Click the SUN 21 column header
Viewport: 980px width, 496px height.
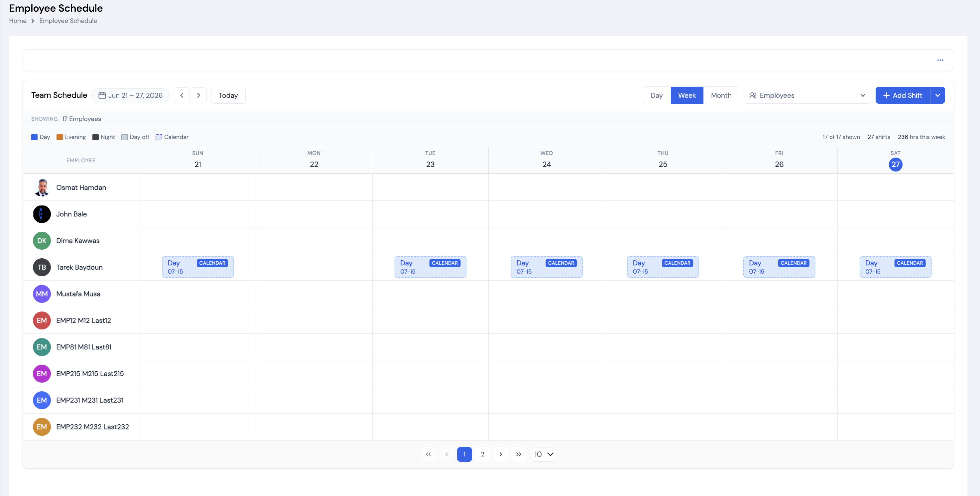pyautogui.click(x=198, y=161)
